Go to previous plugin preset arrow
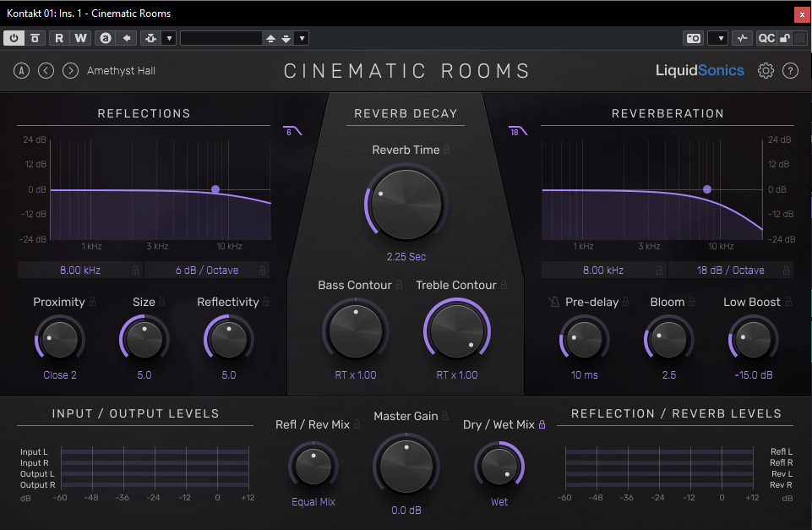812x530 pixels. tap(46, 70)
